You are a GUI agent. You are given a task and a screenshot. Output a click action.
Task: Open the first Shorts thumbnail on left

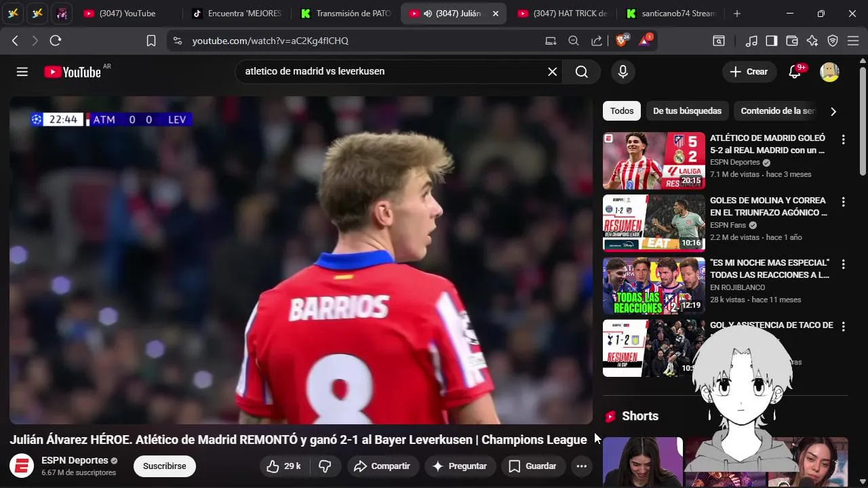(x=643, y=462)
